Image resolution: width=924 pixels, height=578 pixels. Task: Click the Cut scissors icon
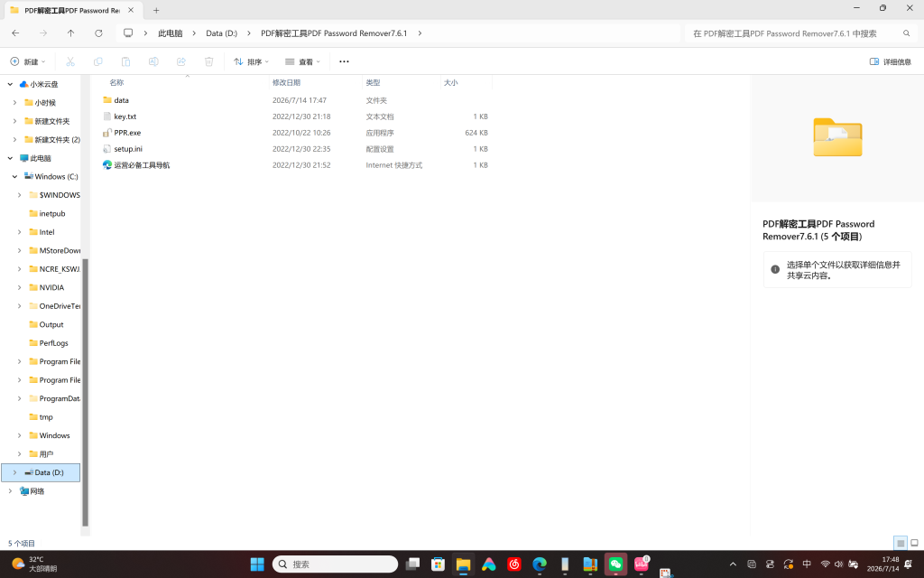(70, 61)
